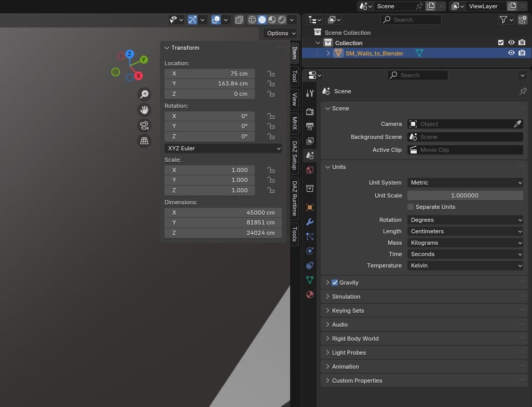Open the Length units dropdown
The width and height of the screenshot is (532, 407).
pyautogui.click(x=465, y=231)
